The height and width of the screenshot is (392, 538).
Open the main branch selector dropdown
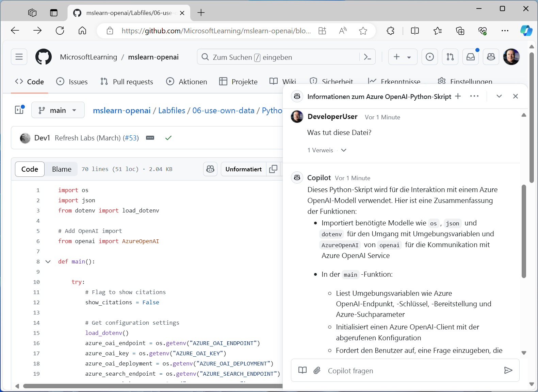[58, 110]
